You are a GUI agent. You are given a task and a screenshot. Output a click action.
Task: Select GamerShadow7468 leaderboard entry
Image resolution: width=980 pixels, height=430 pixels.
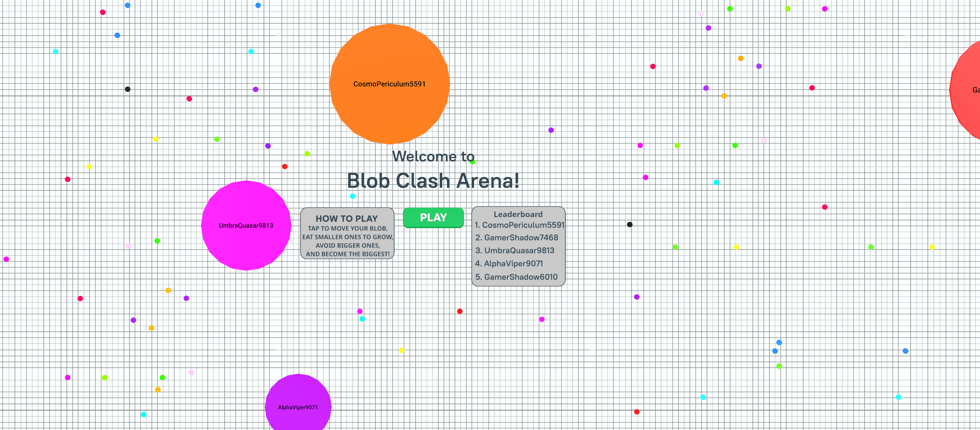(x=517, y=238)
